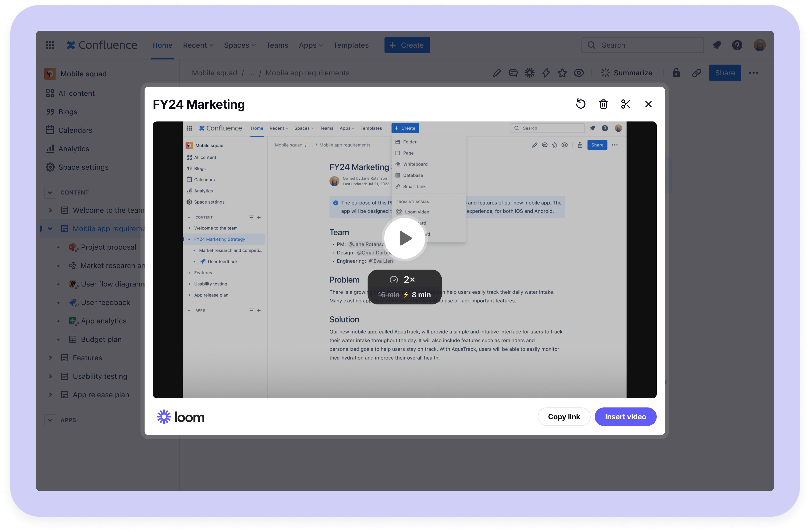The height and width of the screenshot is (532, 810).
Task: Toggle the comment bubble icon
Action: (512, 73)
